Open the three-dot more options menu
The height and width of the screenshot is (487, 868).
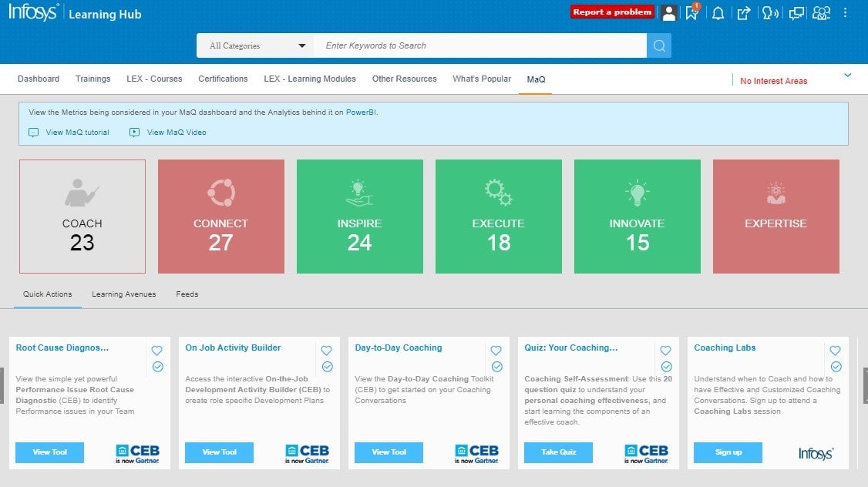(846, 12)
